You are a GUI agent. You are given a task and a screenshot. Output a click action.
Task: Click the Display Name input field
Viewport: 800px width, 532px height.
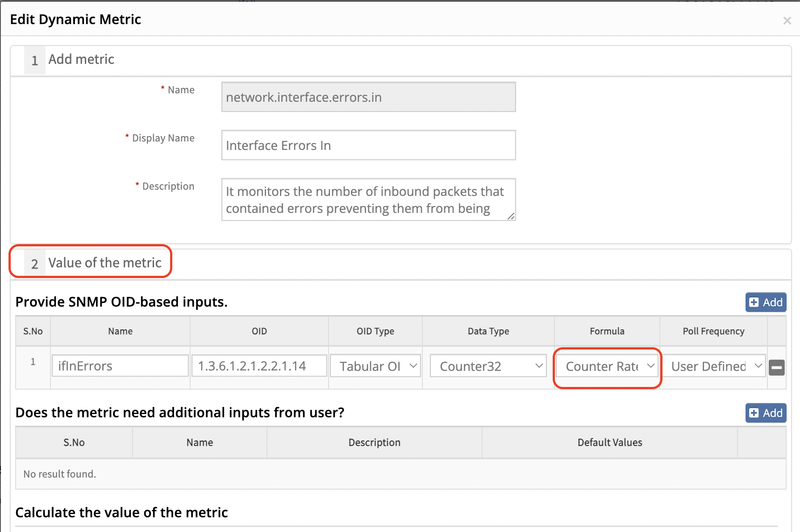pos(368,145)
